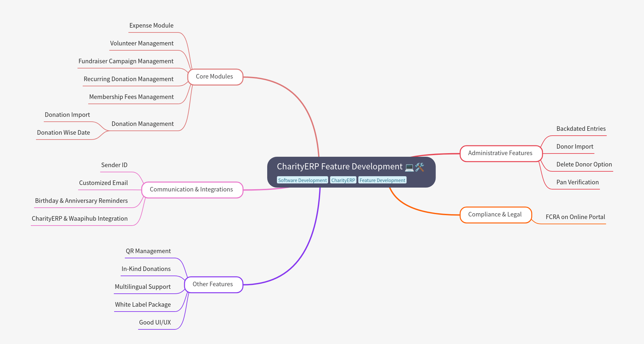Click the CharityERP tag
The image size is (644, 344).
pyautogui.click(x=343, y=180)
